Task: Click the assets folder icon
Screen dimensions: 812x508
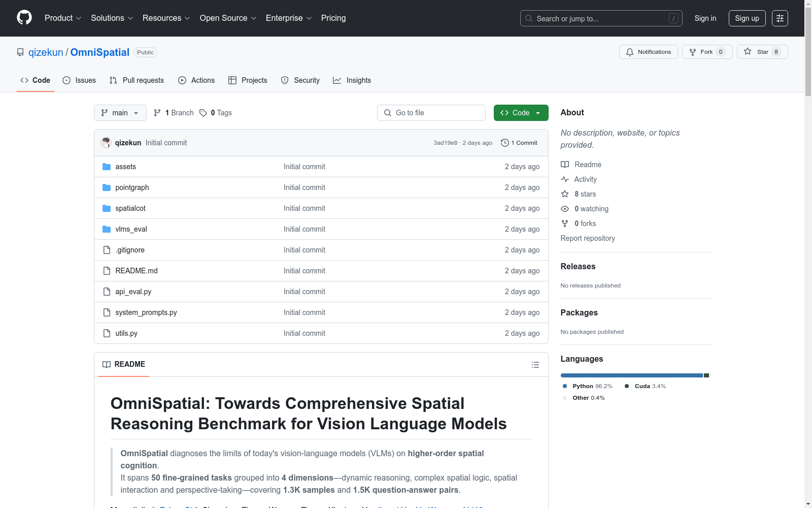Action: click(107, 167)
